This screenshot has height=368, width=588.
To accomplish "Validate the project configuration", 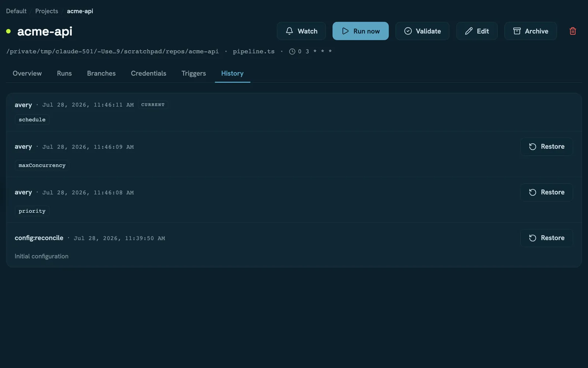I will pos(422,31).
